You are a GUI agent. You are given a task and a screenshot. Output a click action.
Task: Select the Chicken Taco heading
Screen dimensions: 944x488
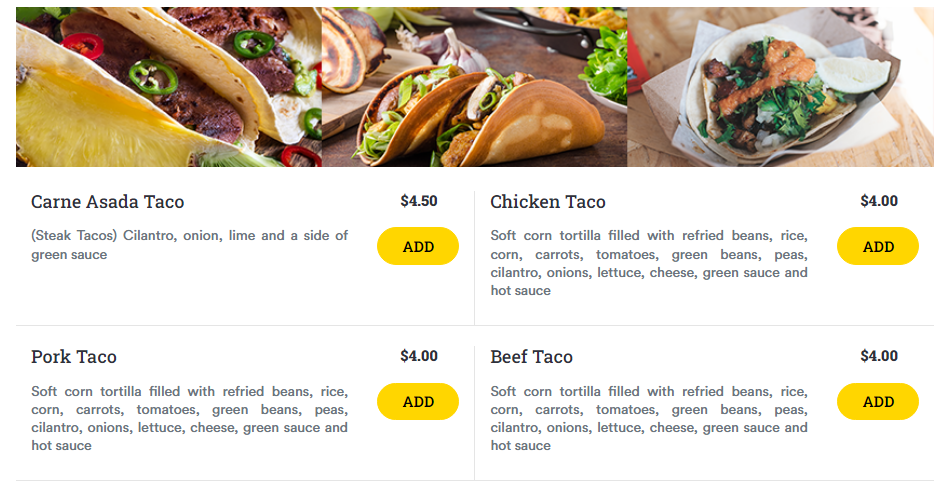click(x=547, y=202)
